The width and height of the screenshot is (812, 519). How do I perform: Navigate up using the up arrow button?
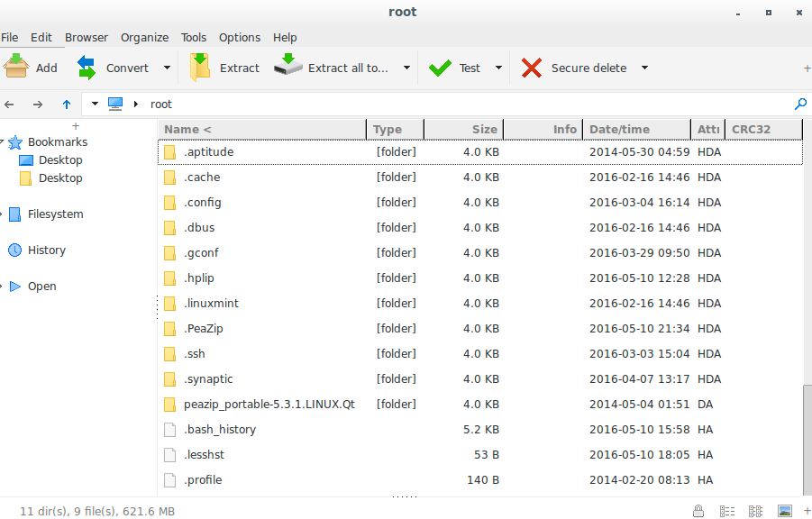(66, 104)
